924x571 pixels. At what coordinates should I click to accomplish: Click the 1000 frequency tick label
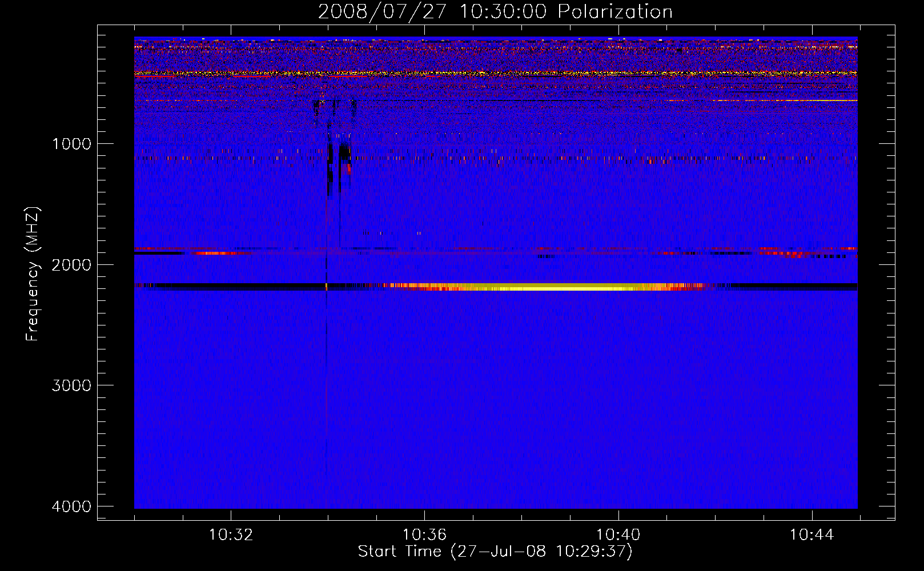72,144
